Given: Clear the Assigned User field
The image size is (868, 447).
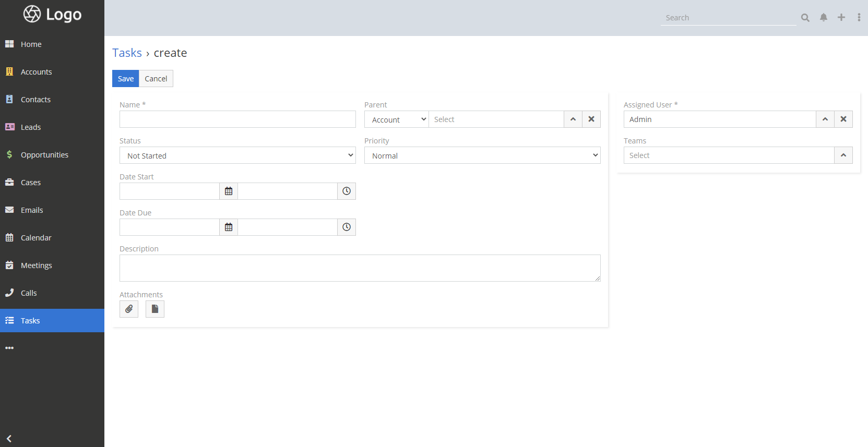Looking at the screenshot, I should (x=843, y=119).
